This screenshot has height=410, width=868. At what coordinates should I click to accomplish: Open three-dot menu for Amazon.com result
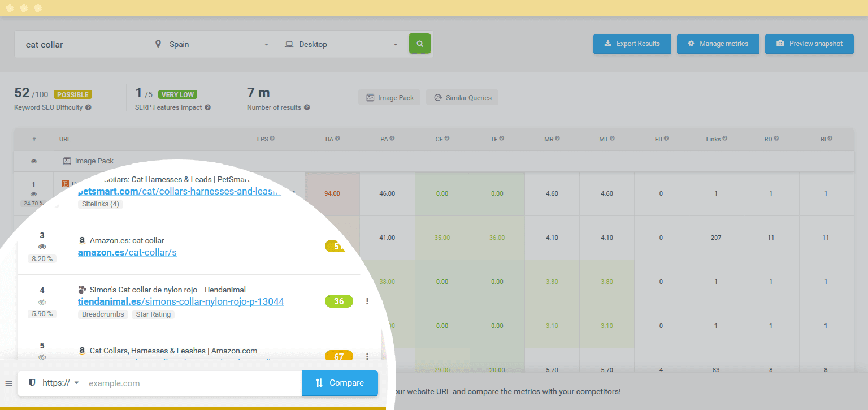click(x=367, y=356)
